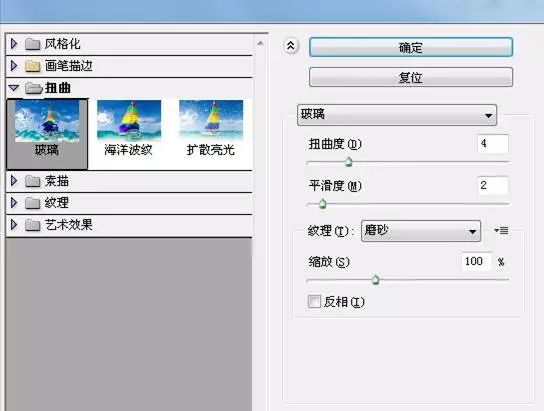Click the 纹理 folder icon
The image size is (544, 411).
click(33, 203)
